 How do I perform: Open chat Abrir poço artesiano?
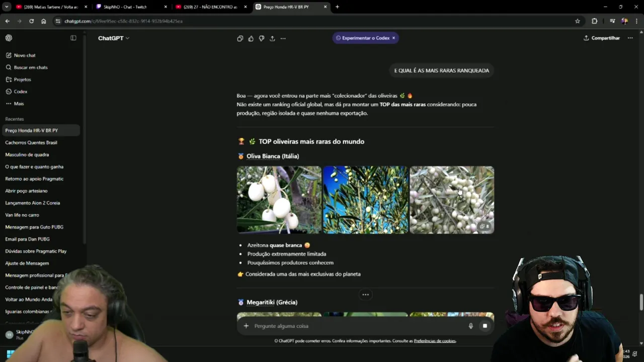coord(26,191)
